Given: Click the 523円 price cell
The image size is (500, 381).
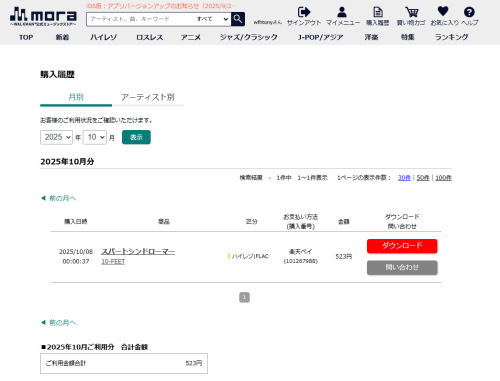Looking at the screenshot, I should (x=344, y=256).
